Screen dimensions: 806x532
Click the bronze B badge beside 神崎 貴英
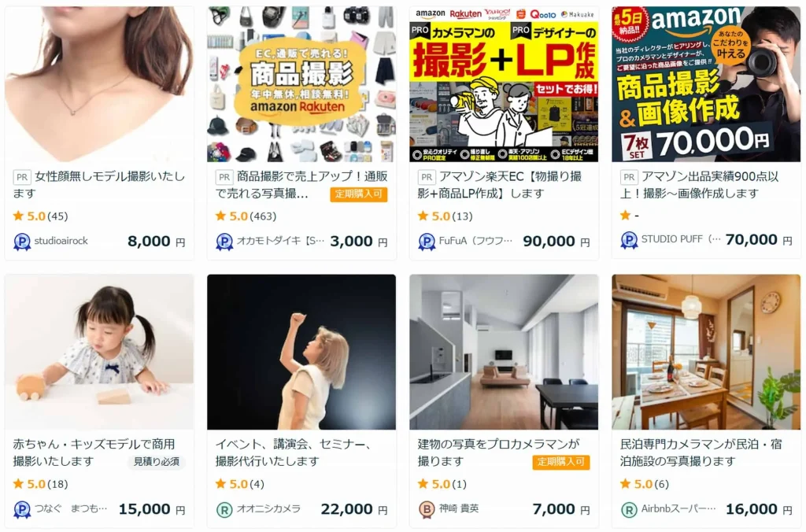427,509
